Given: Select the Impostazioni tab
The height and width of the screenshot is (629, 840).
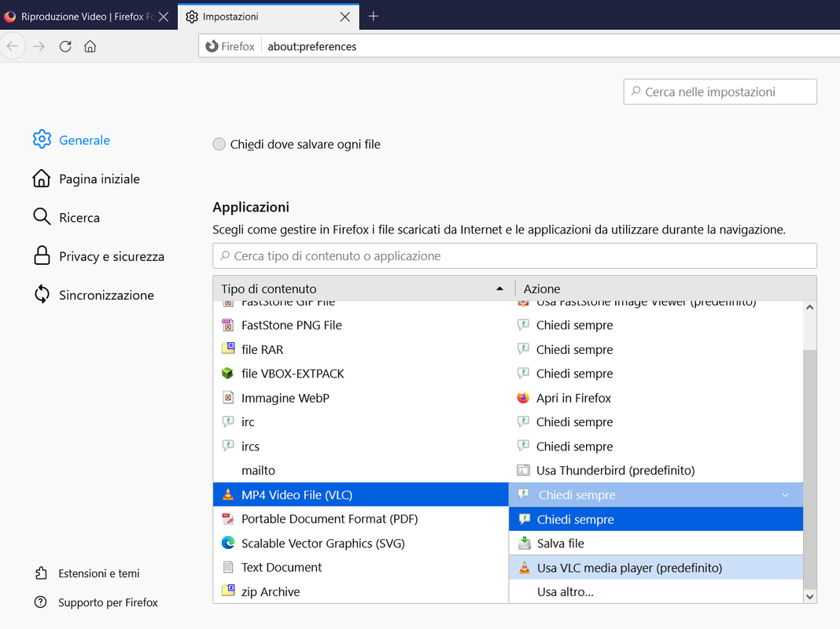Looking at the screenshot, I should 268,17.
